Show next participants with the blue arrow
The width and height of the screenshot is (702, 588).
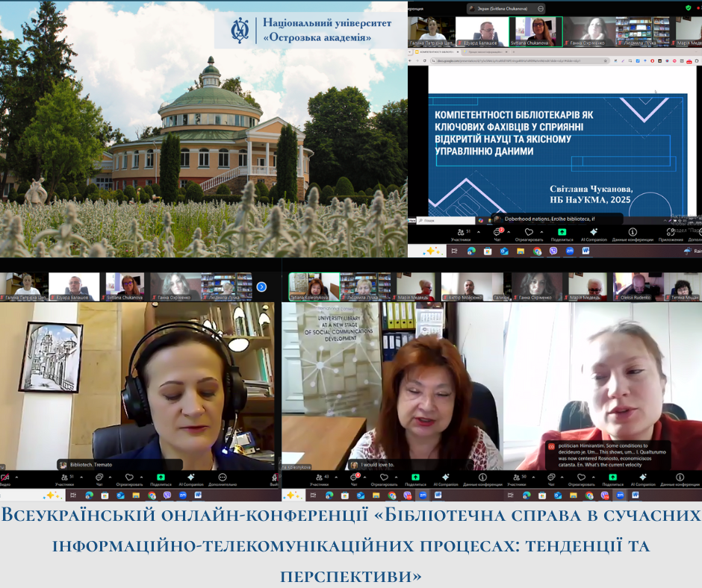coord(261,287)
